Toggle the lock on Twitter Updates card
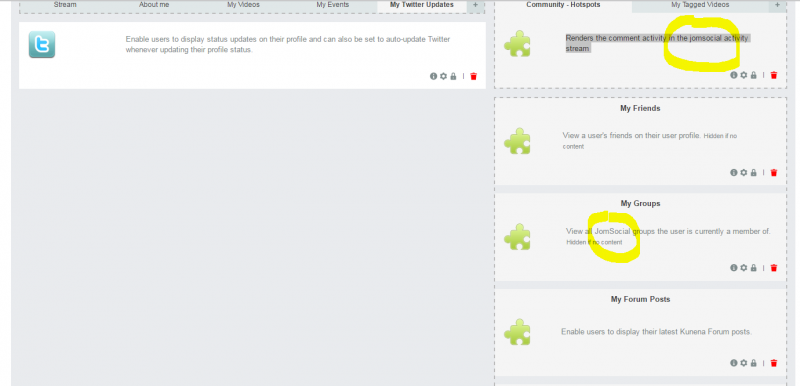Viewport: 800px width, 386px height. tap(453, 76)
